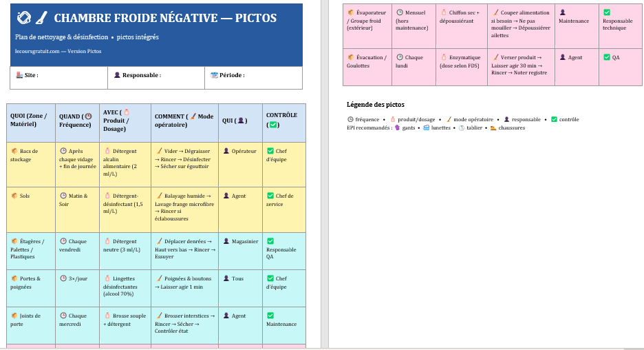Viewport: 644px width, 350px height.
Task: Click the green checkmark next to QA
Action: tap(606, 58)
